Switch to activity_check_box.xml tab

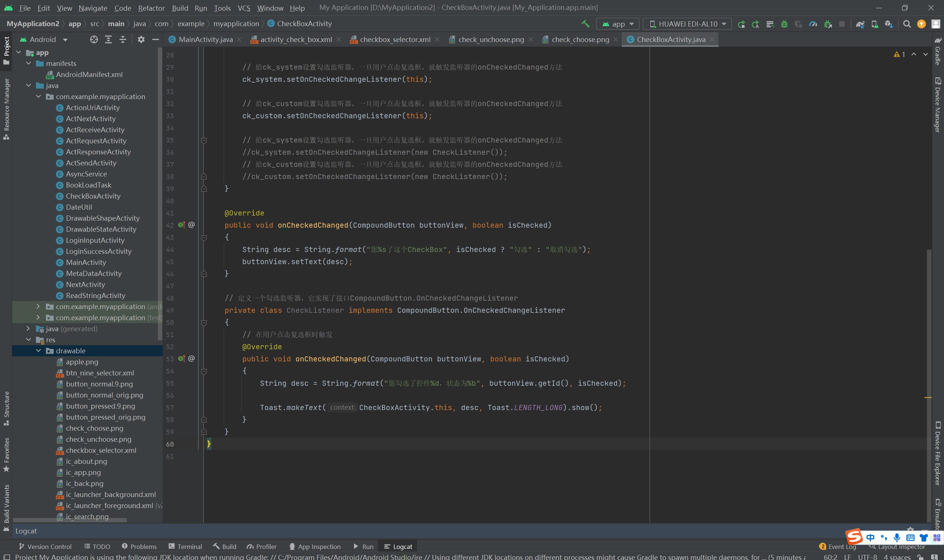pos(296,40)
